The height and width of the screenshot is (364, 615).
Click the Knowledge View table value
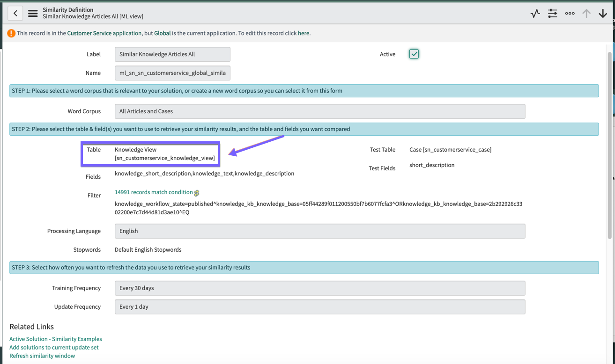[x=165, y=154]
